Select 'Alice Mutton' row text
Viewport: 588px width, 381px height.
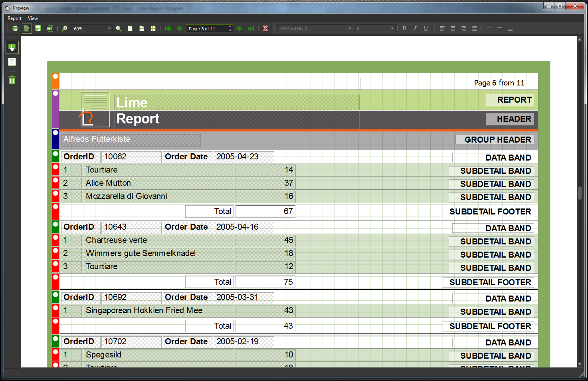(108, 183)
